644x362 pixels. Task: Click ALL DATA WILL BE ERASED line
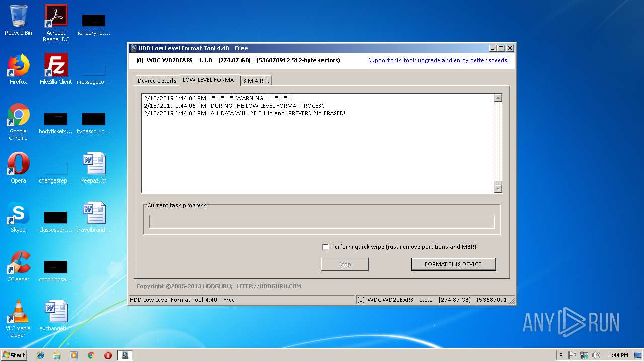[245, 113]
